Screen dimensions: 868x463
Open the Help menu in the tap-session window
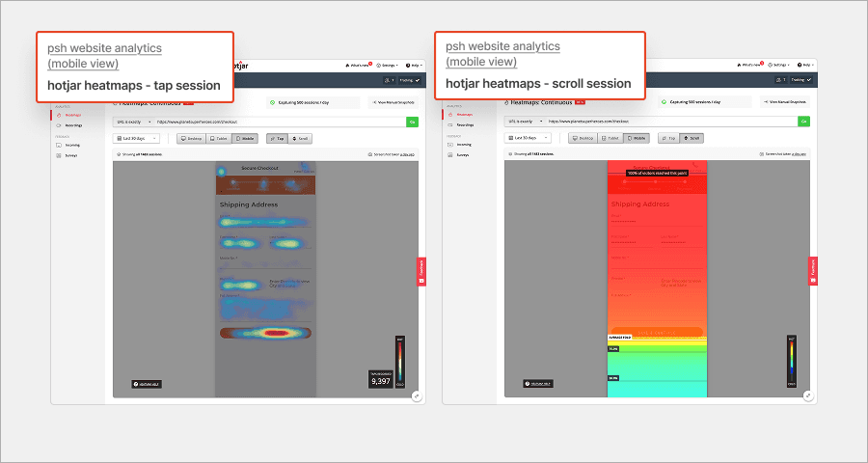(414, 66)
